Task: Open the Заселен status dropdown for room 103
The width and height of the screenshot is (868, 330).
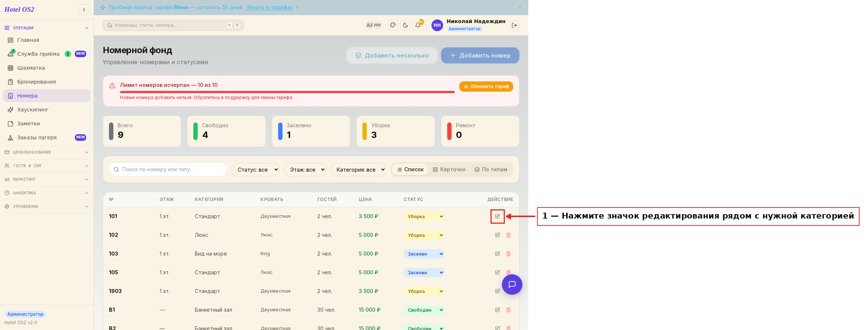Action: point(424,254)
